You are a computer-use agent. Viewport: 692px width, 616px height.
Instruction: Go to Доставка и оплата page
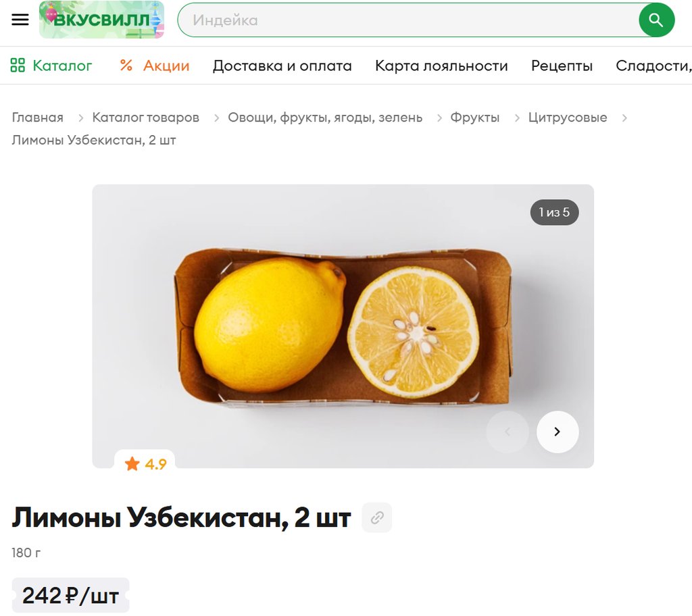(x=282, y=66)
